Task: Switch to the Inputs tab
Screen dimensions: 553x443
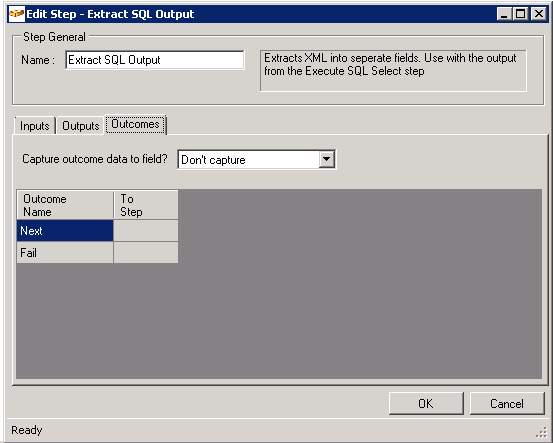Action: click(35, 126)
